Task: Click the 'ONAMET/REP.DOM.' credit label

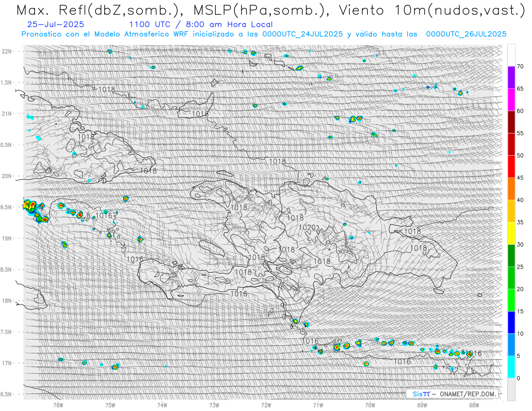Action: 468,394
